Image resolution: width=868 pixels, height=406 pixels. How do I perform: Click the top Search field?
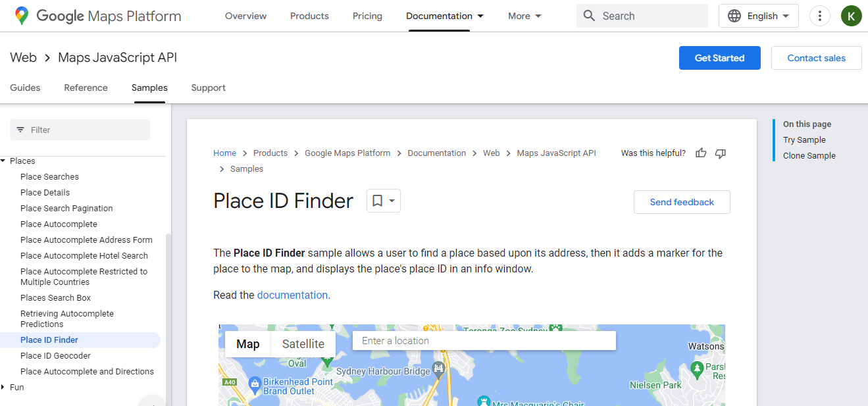[642, 16]
